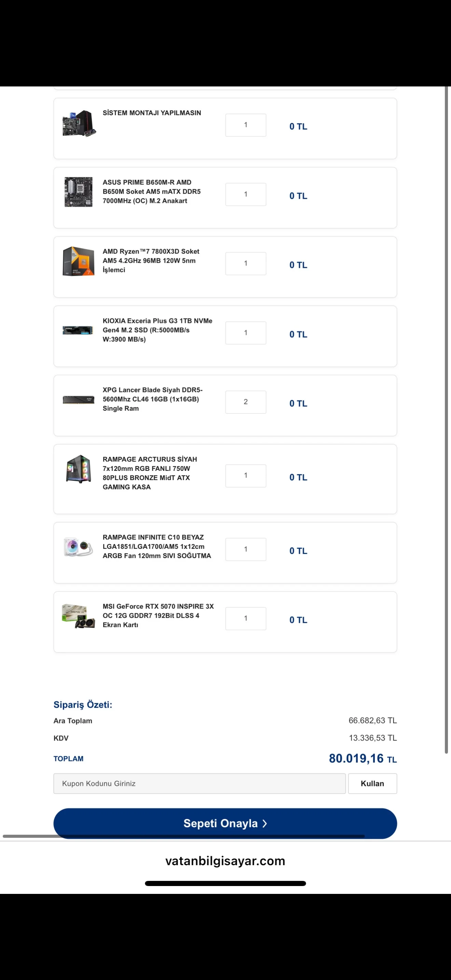
Task: Open XPG Lancer Blade RAM image
Action: pos(78,400)
